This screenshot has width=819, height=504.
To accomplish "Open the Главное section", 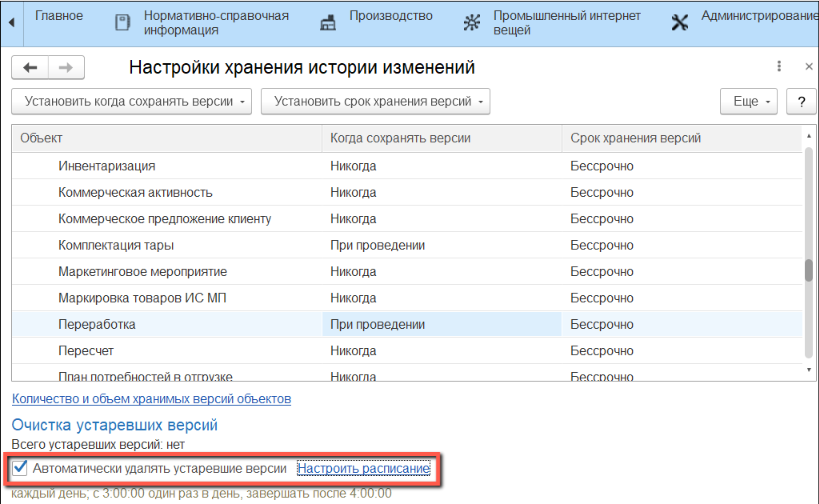I will tap(59, 16).
